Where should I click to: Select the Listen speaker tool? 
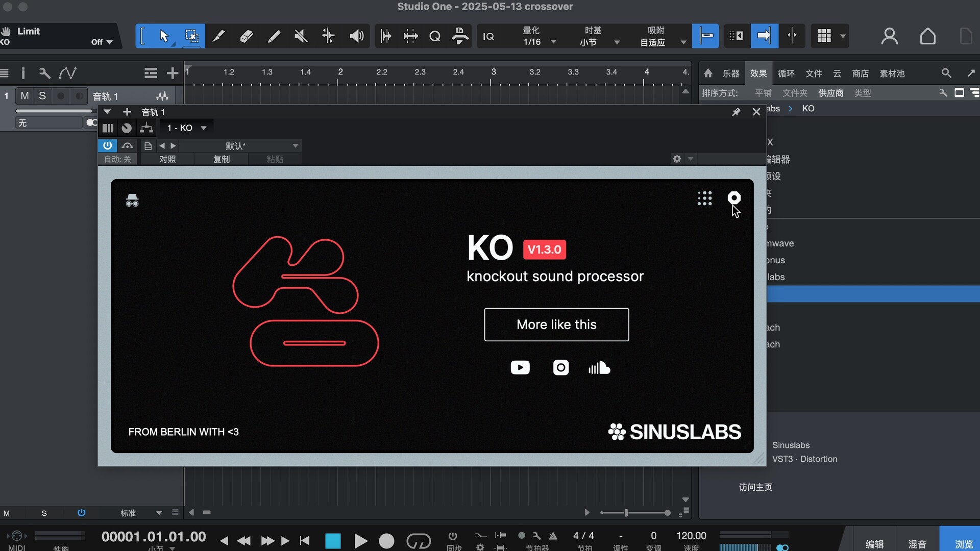coord(356,36)
